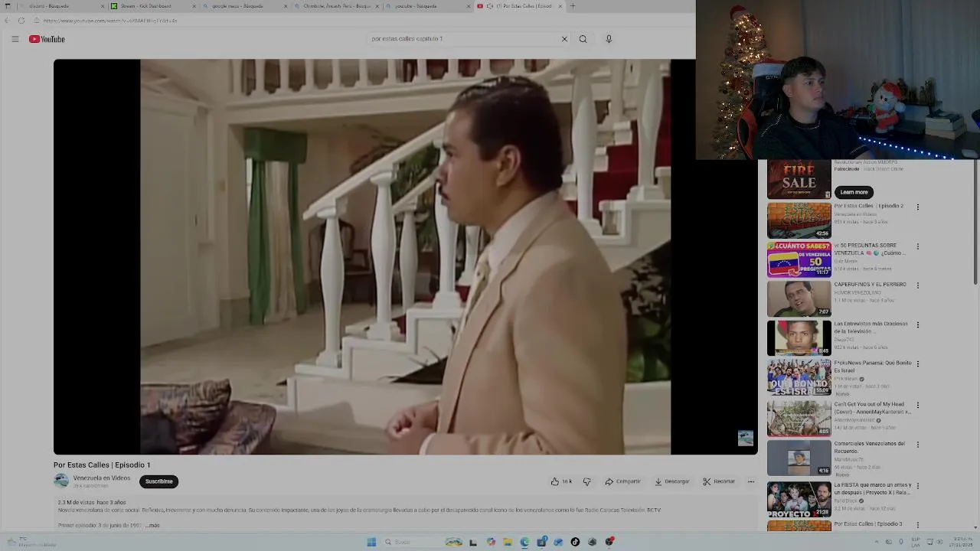Image resolution: width=980 pixels, height=551 pixels.
Task: Subscribe with the Suscribirse button
Action: (x=159, y=481)
